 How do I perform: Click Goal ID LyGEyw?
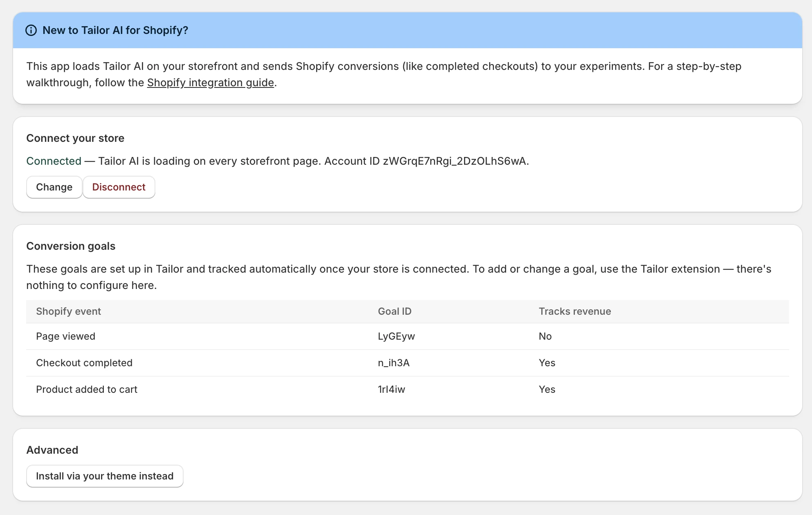click(396, 336)
